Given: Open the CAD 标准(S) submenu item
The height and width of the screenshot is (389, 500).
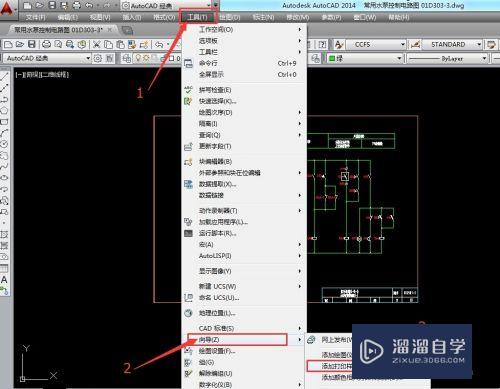Looking at the screenshot, I should point(244,328).
